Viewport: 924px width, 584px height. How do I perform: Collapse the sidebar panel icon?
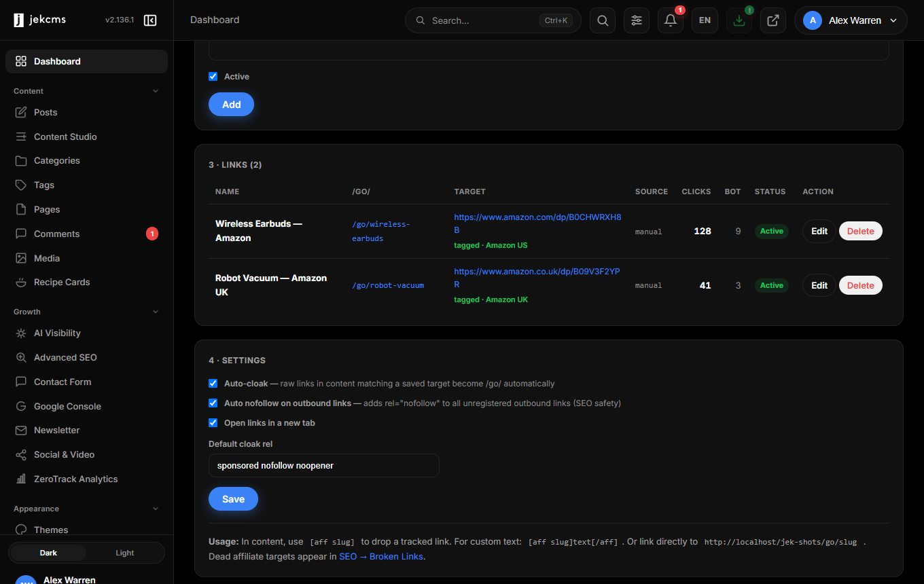pos(150,20)
